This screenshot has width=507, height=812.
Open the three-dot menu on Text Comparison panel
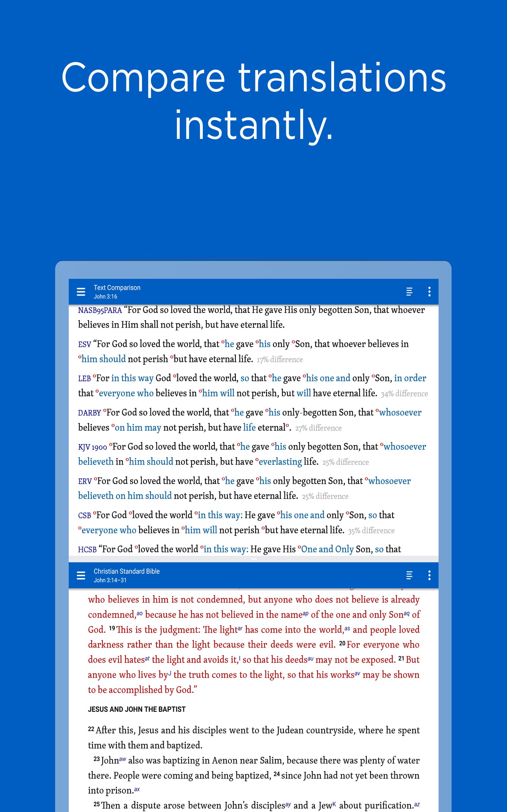(429, 291)
